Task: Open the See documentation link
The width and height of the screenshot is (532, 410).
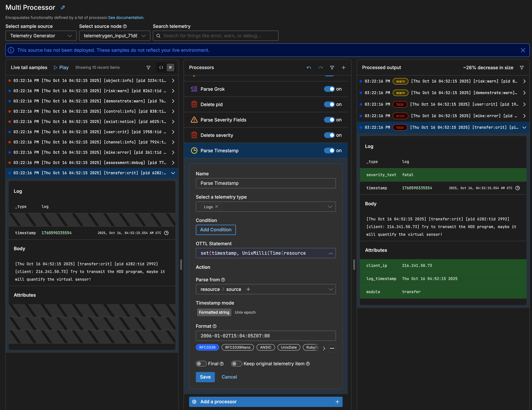Action: [x=126, y=17]
